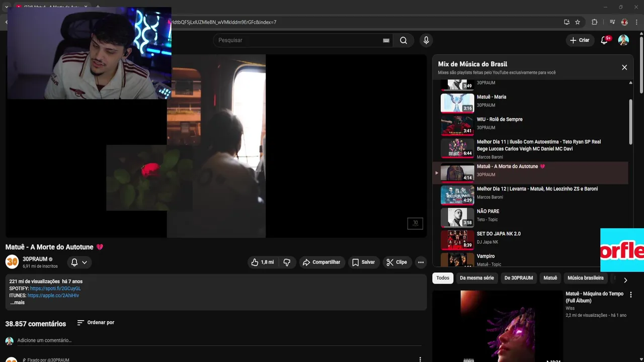Select the Todos filter chip

[443, 278]
